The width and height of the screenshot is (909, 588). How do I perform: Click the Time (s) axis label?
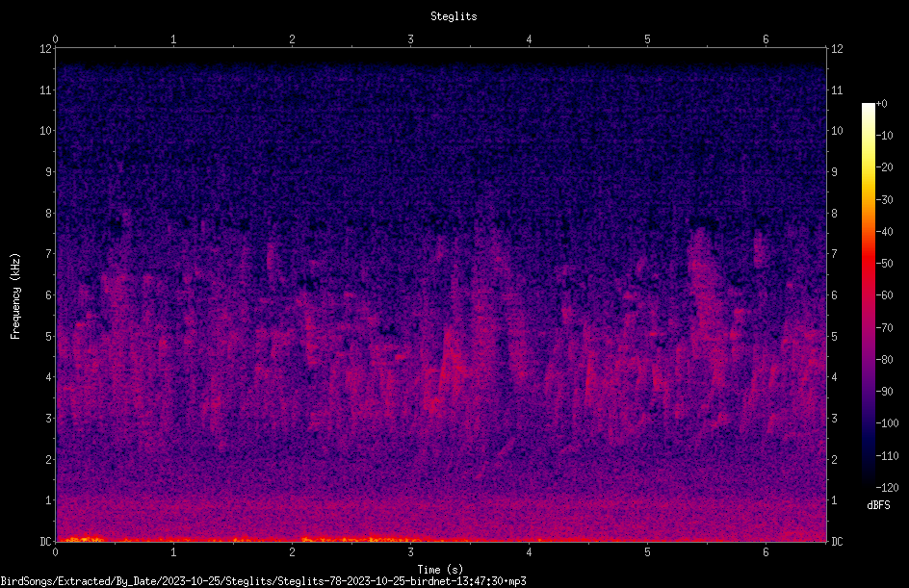tap(440, 570)
